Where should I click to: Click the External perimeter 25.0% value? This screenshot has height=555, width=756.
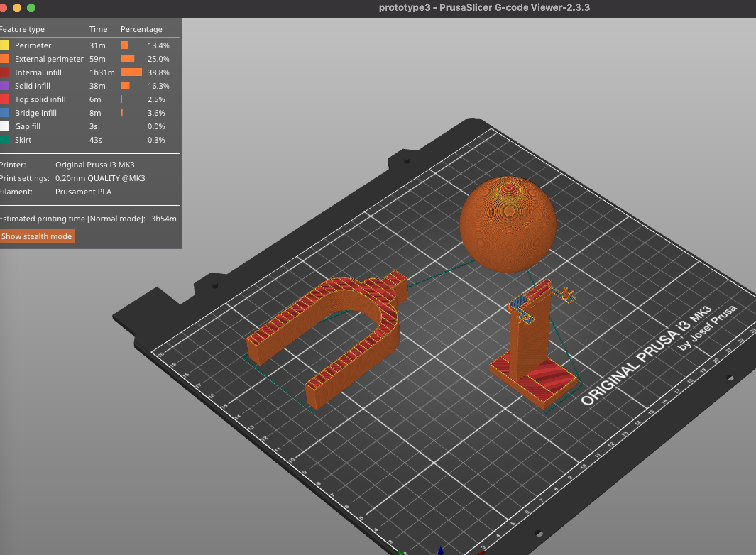click(158, 59)
